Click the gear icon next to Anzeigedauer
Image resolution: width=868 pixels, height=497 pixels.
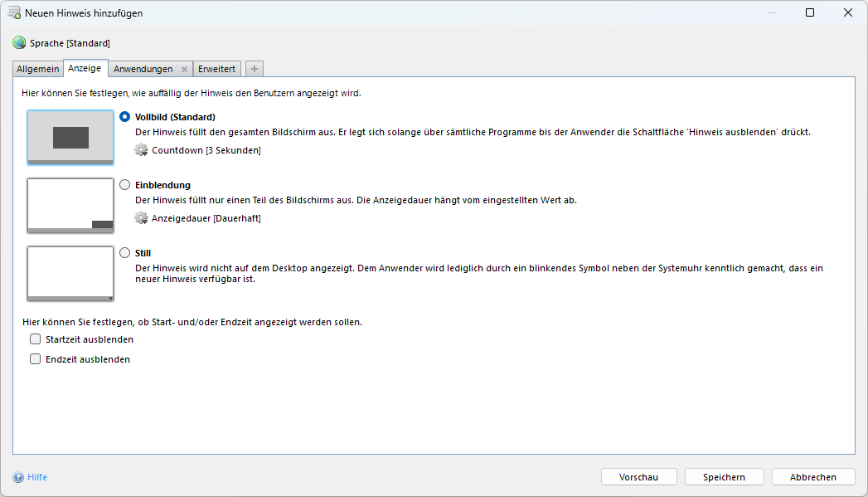coord(141,218)
